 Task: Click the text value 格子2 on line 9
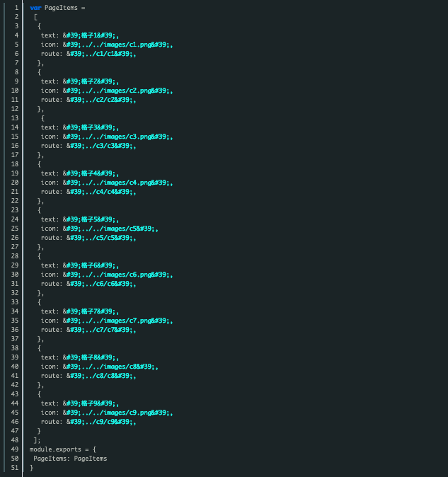pyautogui.click(x=91, y=81)
